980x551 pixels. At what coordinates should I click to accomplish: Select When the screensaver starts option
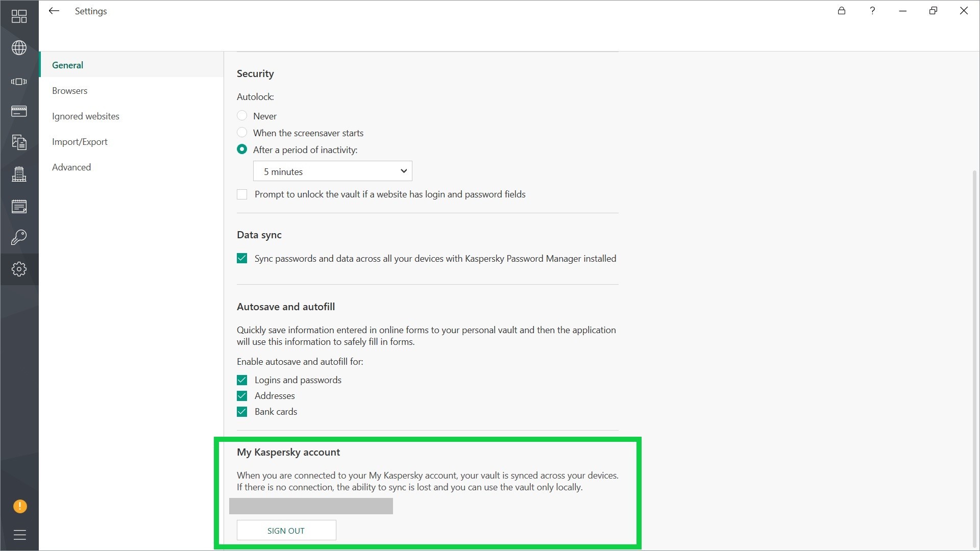coord(242,133)
